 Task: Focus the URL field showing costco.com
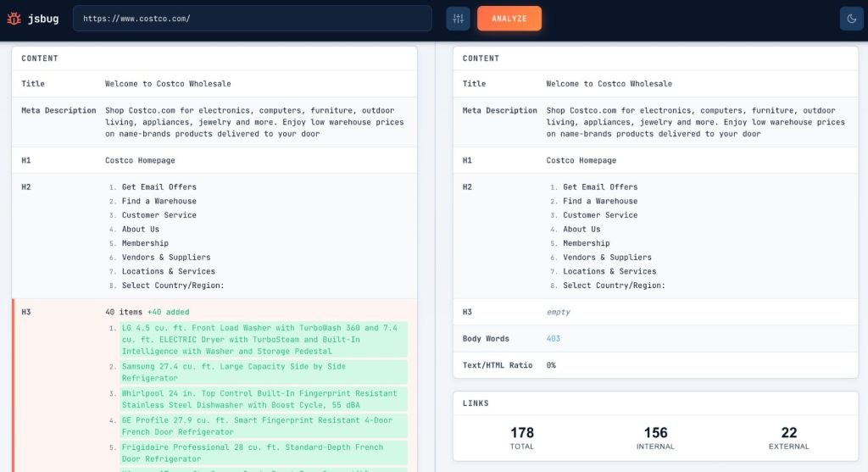click(253, 19)
